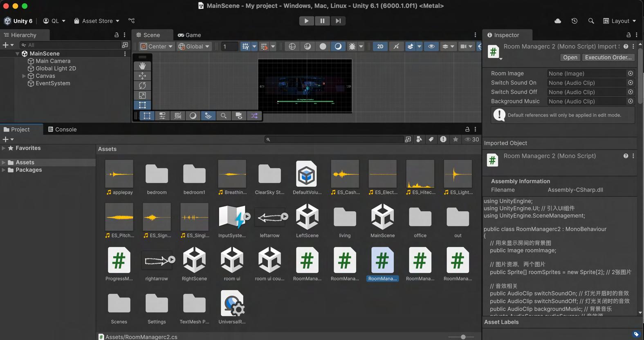Click the Execution Order button

click(x=608, y=58)
